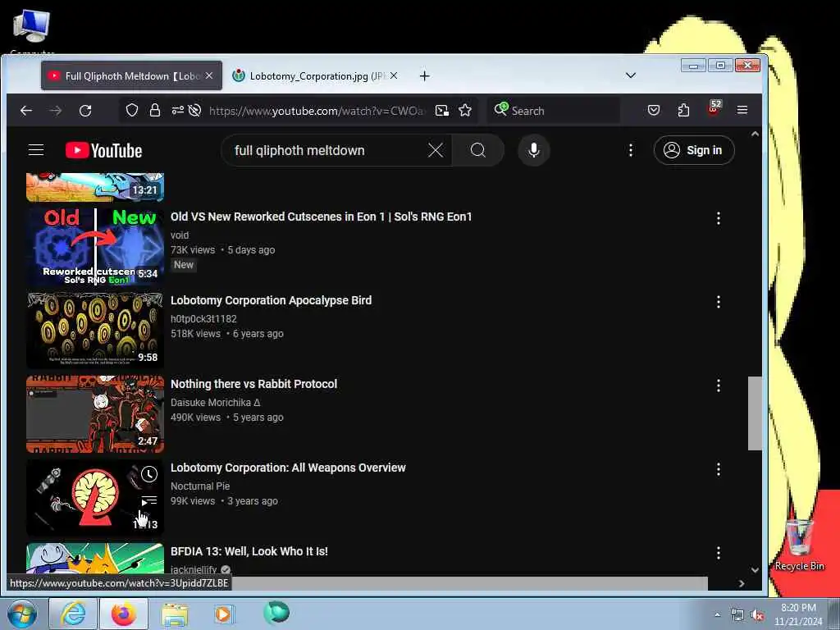
Task: Click the muted volume tray icon
Action: (757, 615)
